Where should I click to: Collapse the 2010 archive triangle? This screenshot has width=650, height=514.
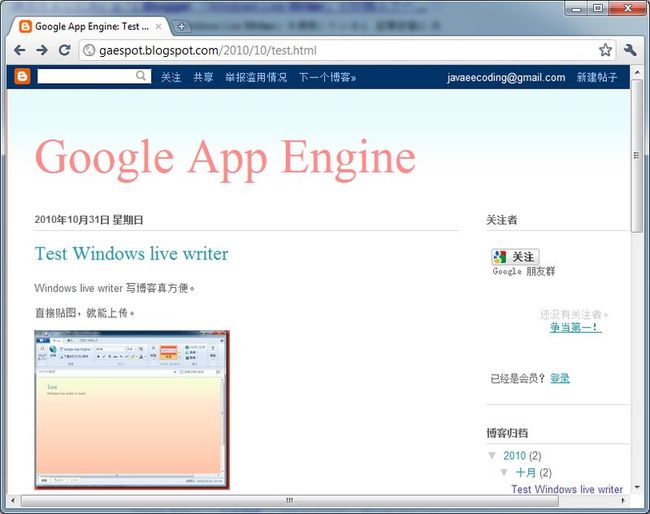pyautogui.click(x=492, y=456)
